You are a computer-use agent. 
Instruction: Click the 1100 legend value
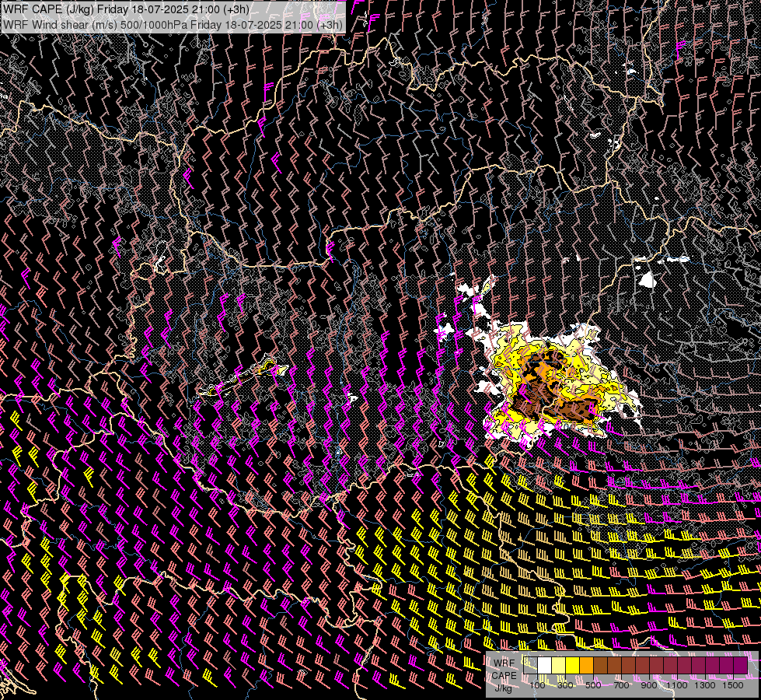tap(677, 685)
